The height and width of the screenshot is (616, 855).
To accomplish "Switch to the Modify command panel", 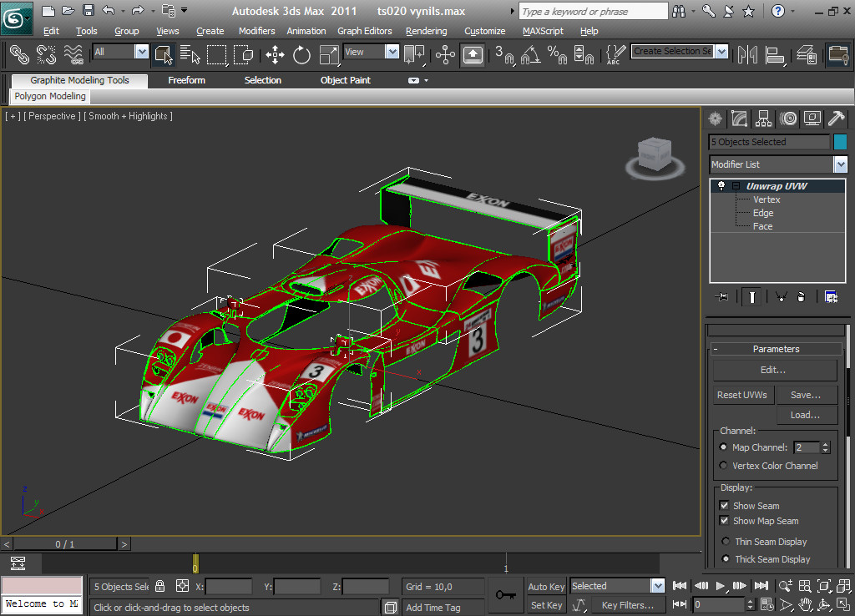I will tap(740, 119).
